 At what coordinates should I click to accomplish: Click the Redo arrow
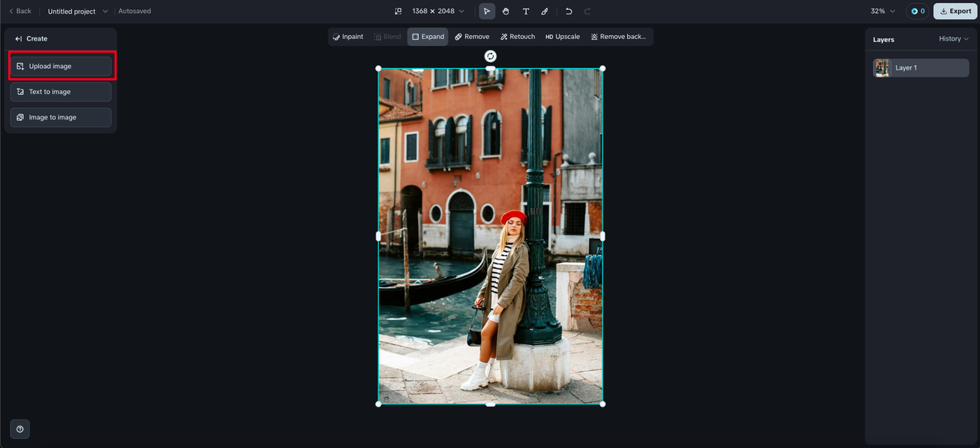(x=587, y=11)
